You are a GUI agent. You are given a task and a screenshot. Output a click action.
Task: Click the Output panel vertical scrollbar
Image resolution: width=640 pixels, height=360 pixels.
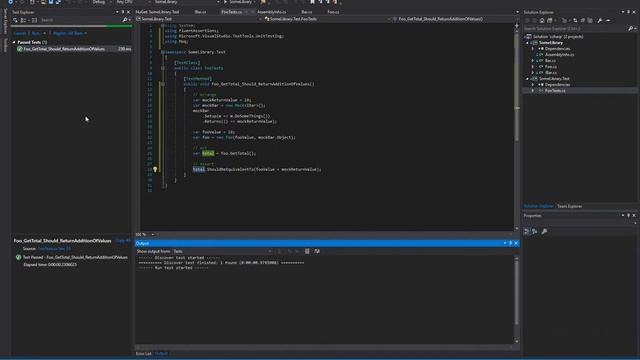[517, 300]
